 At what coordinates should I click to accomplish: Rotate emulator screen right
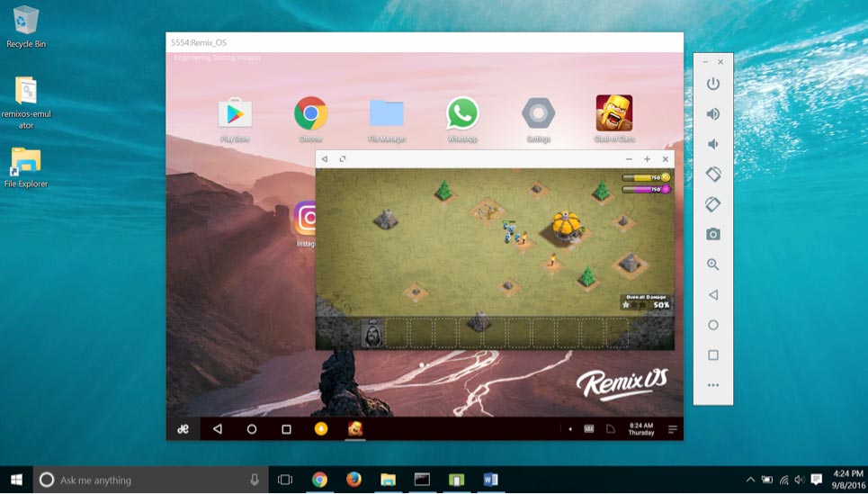pos(713,204)
